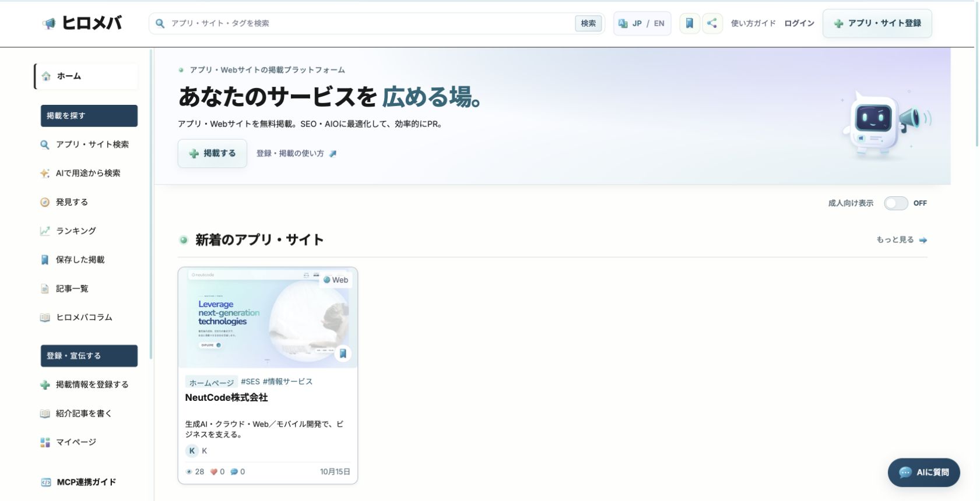Click the 検索 search button
Screen dimensions: 980x501
point(588,23)
